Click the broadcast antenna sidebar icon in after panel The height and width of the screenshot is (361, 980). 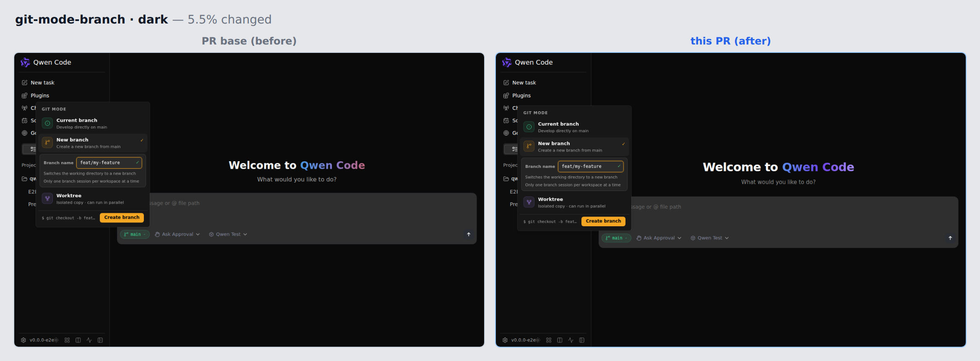tap(506, 108)
